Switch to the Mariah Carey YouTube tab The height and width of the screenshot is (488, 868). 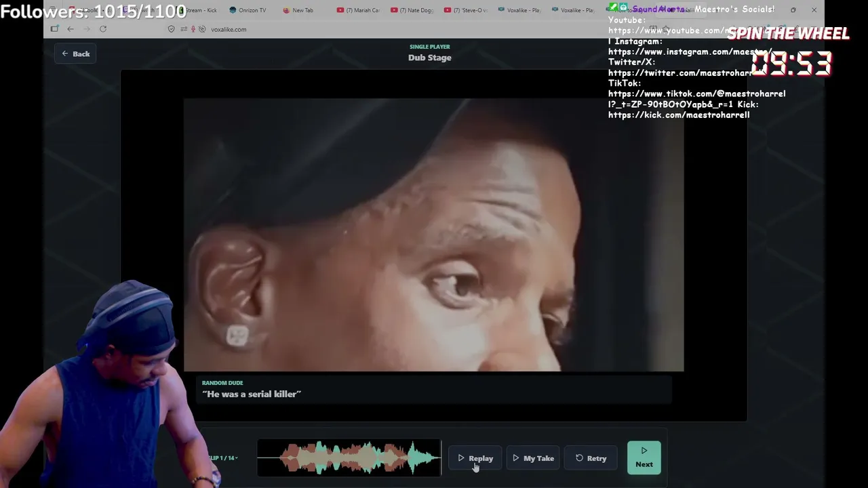point(359,10)
